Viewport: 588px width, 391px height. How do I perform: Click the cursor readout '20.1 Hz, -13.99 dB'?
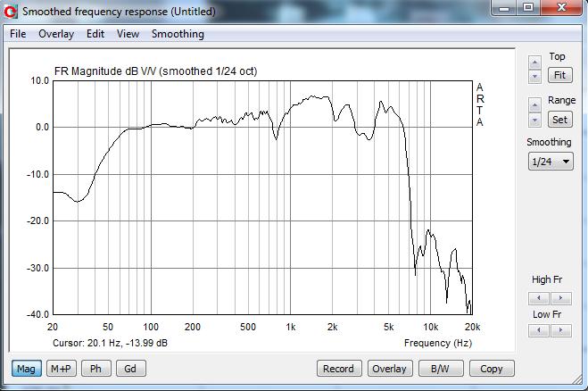[128, 343]
